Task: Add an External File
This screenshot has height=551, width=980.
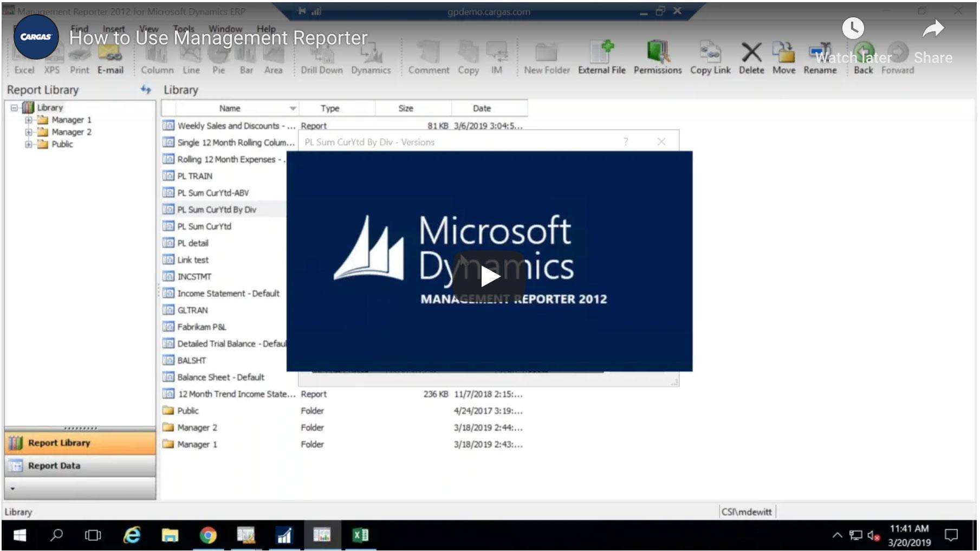Action: point(601,57)
